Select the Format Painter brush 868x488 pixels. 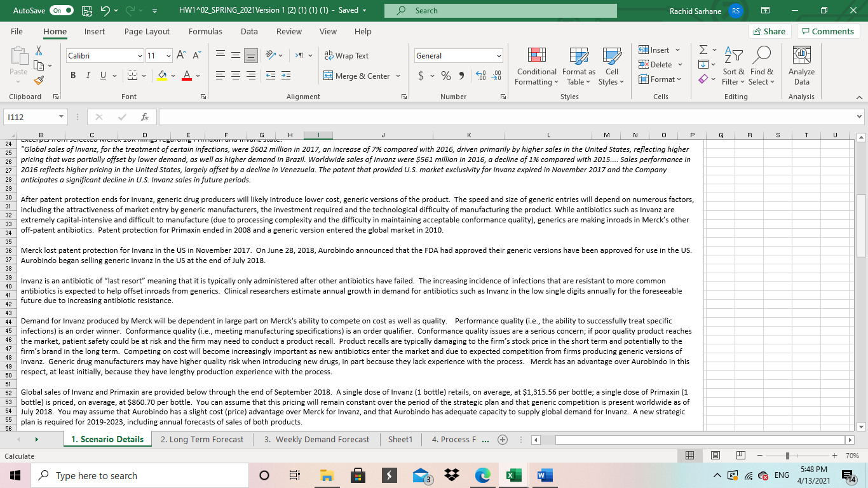click(x=37, y=81)
